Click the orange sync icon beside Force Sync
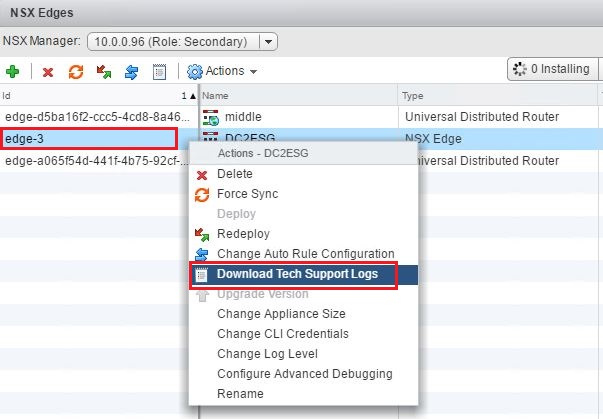The image size is (603, 419). pyautogui.click(x=202, y=195)
